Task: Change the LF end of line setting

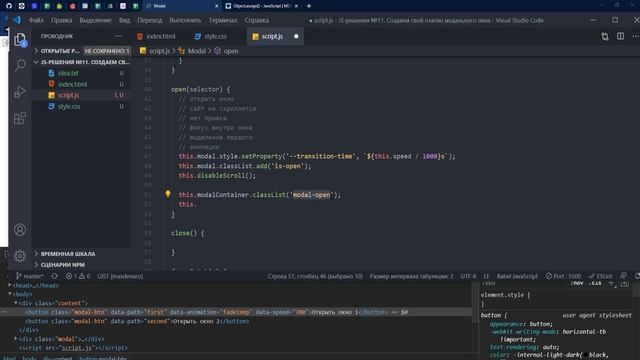Action: click(x=486, y=276)
